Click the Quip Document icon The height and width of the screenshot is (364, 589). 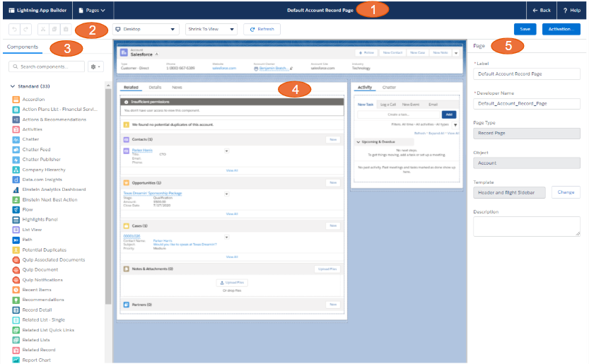coord(16,270)
